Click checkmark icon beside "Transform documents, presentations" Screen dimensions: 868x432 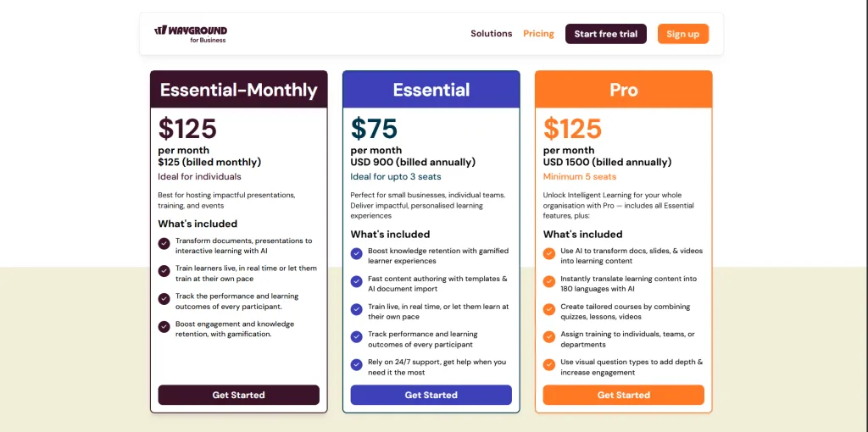[x=164, y=244]
